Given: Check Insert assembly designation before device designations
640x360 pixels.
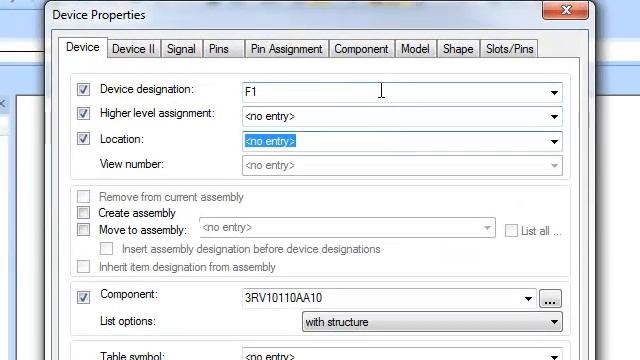Looking at the screenshot, I should pyautogui.click(x=107, y=249).
